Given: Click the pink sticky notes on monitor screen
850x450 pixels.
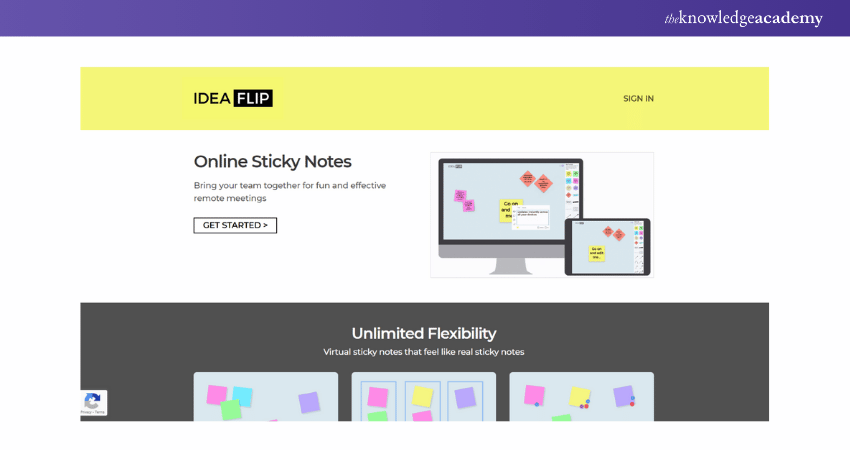Looking at the screenshot, I should pos(463,200).
